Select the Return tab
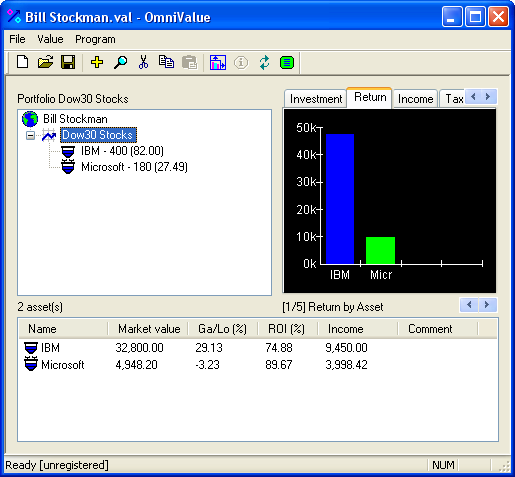 [370, 97]
